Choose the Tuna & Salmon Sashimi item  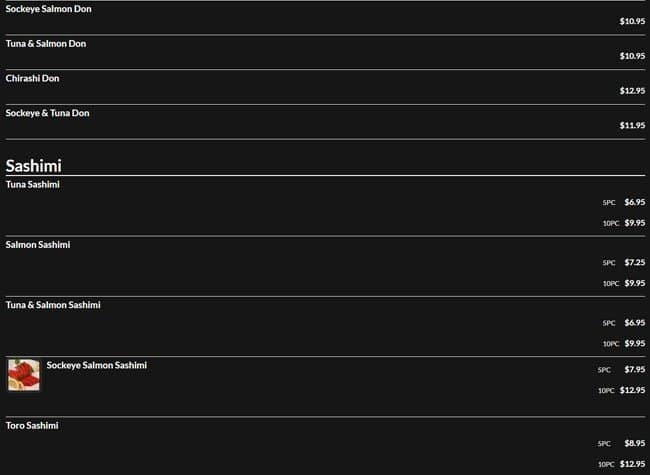(53, 304)
